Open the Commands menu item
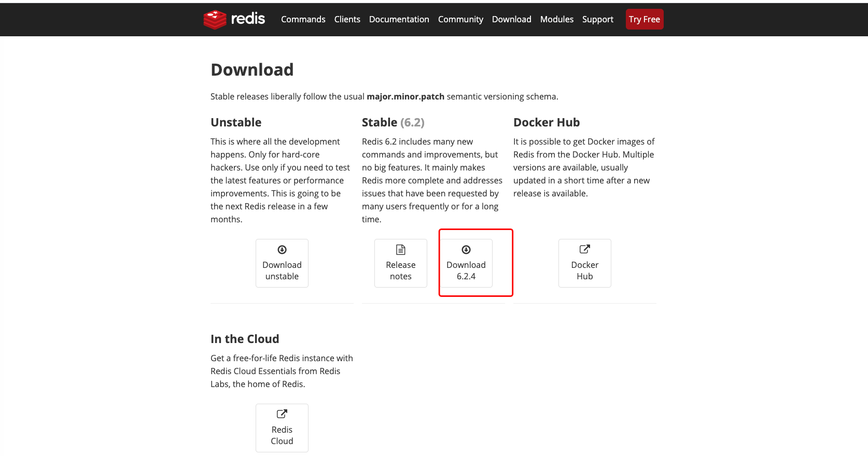 303,19
